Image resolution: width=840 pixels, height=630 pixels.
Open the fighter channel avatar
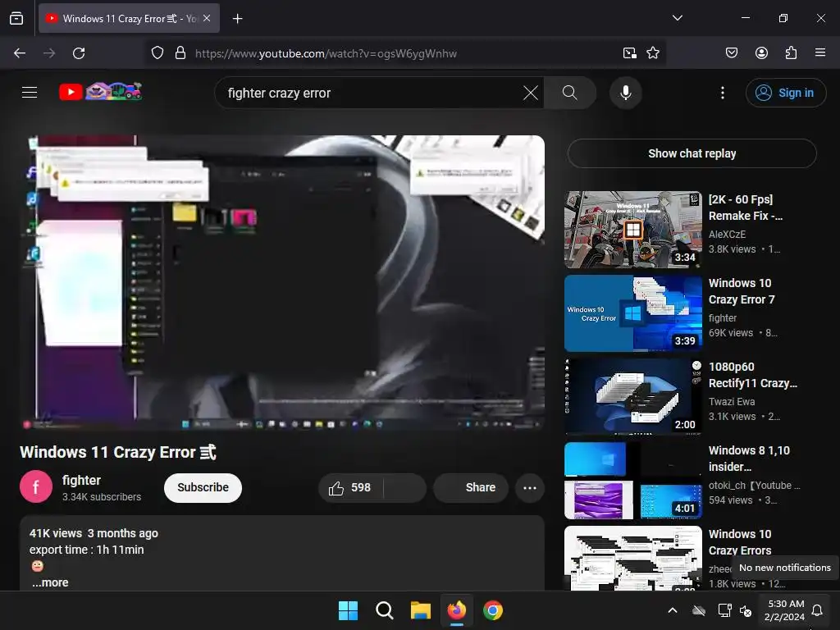(36, 487)
